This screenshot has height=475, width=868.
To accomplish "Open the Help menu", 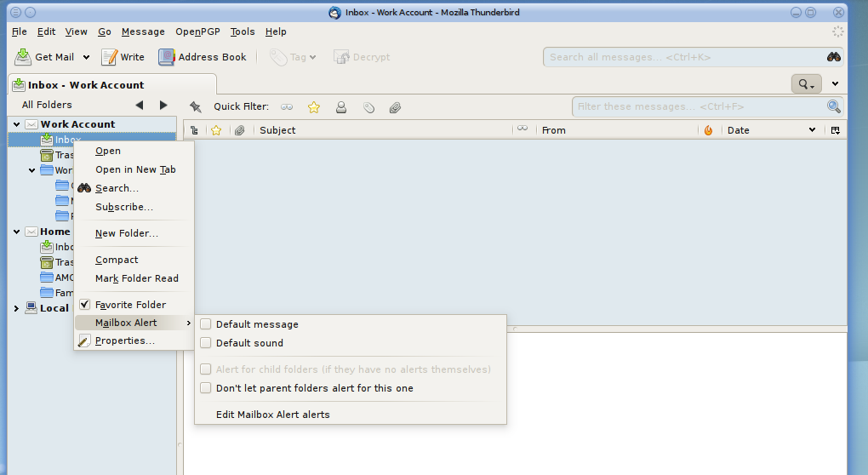I will click(x=276, y=31).
